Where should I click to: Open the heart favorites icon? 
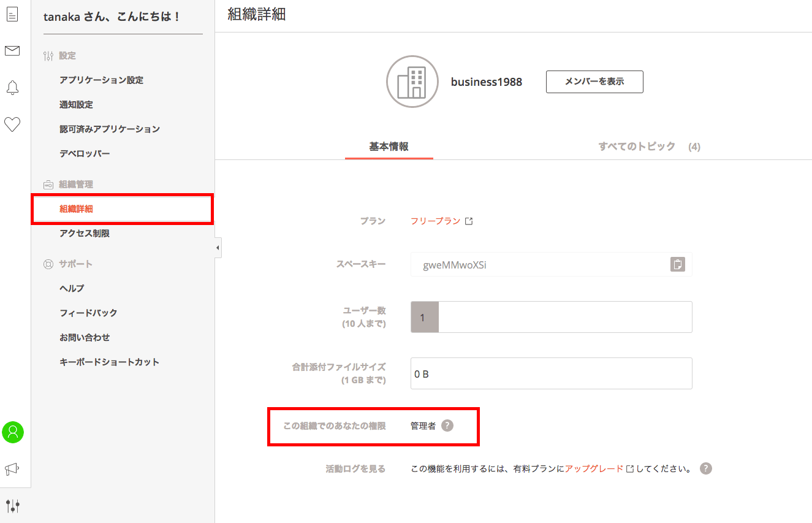point(12,124)
